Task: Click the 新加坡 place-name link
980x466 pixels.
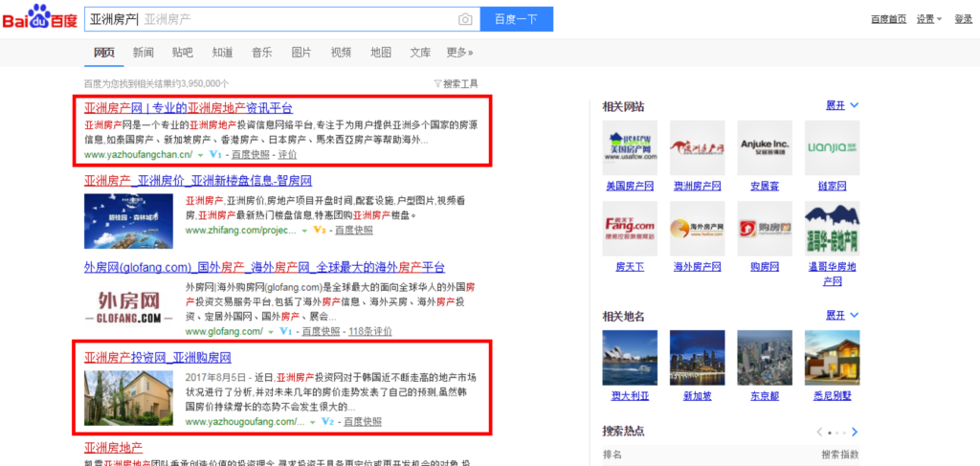Action: click(x=698, y=397)
